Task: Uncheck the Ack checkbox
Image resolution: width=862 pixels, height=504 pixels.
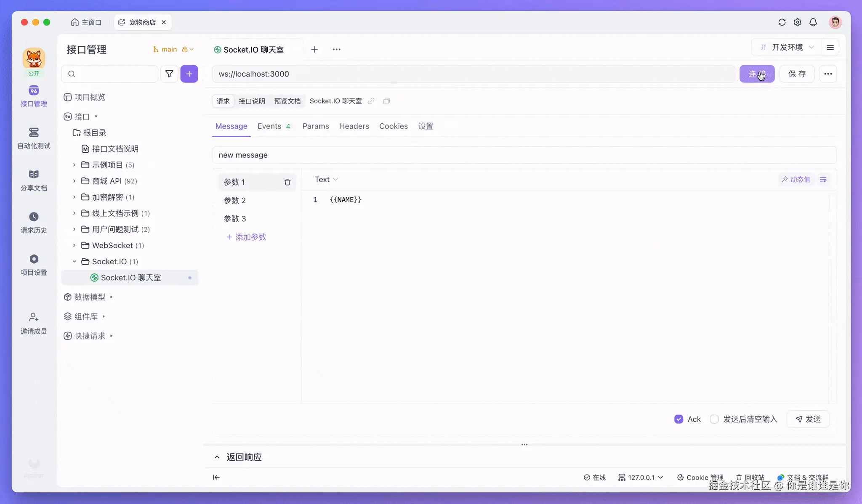Action: tap(678, 419)
